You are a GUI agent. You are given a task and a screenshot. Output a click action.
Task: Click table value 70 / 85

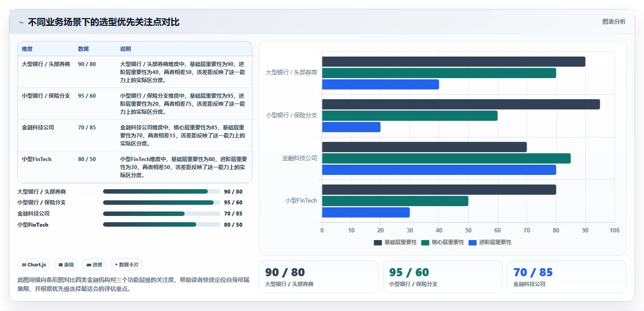click(x=87, y=128)
